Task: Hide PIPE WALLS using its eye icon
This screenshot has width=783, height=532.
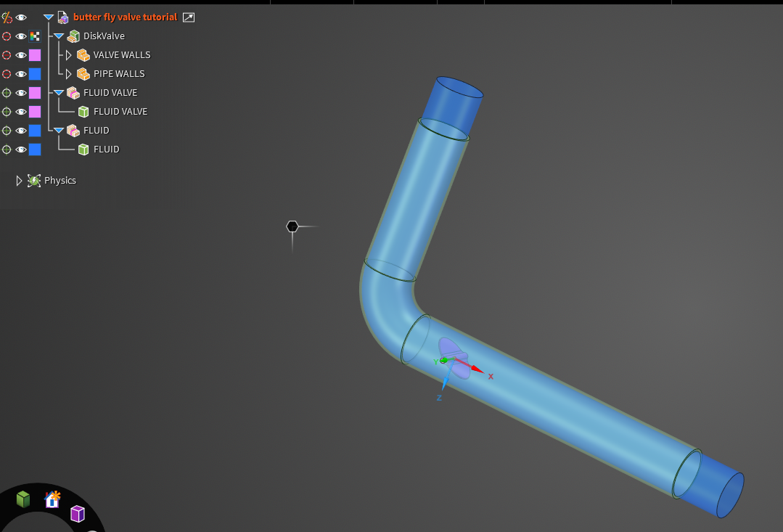Action: click(21, 74)
